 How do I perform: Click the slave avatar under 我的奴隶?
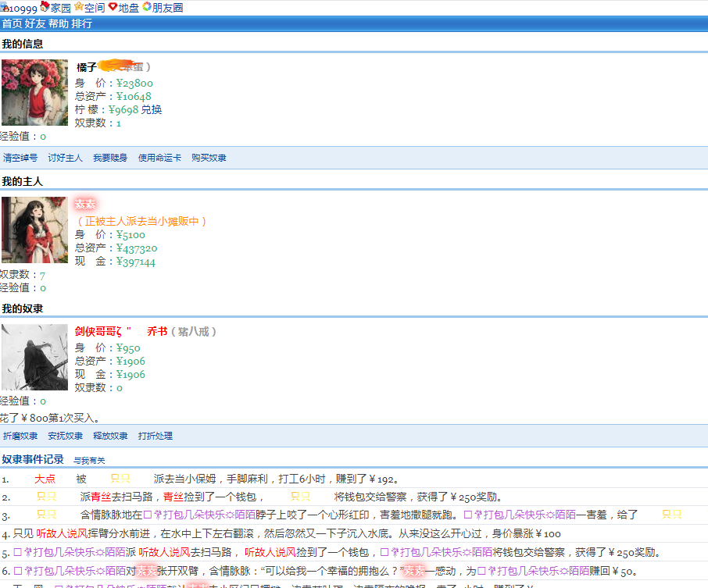pos(34,357)
